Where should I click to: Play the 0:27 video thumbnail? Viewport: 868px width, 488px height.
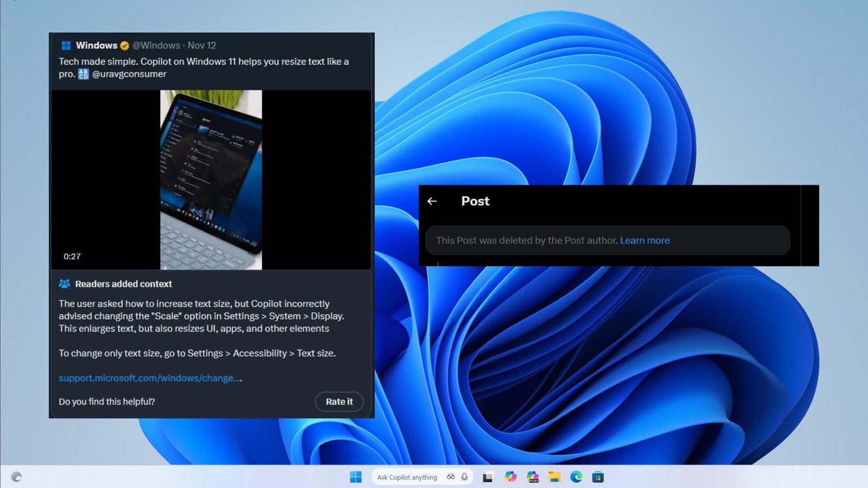(211, 179)
